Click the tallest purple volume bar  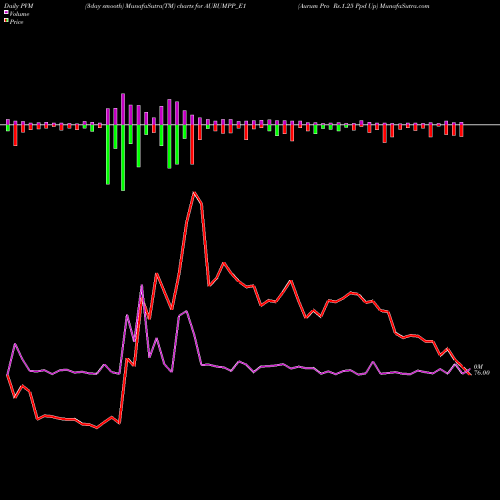pos(123,109)
